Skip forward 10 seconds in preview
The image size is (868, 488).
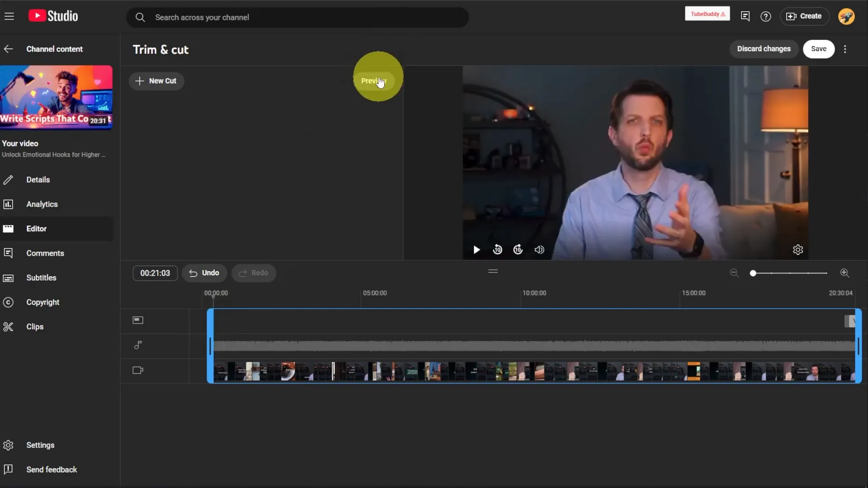(x=518, y=249)
